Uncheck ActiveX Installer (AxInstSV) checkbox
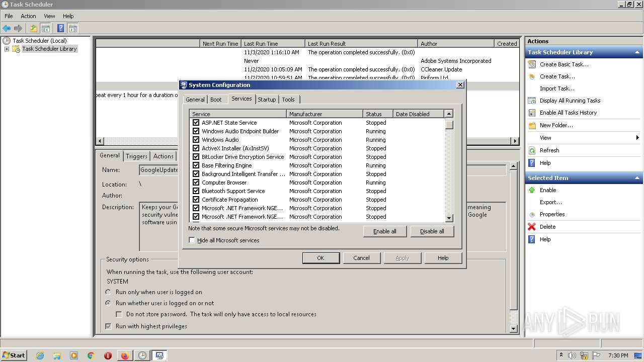 [x=196, y=148]
